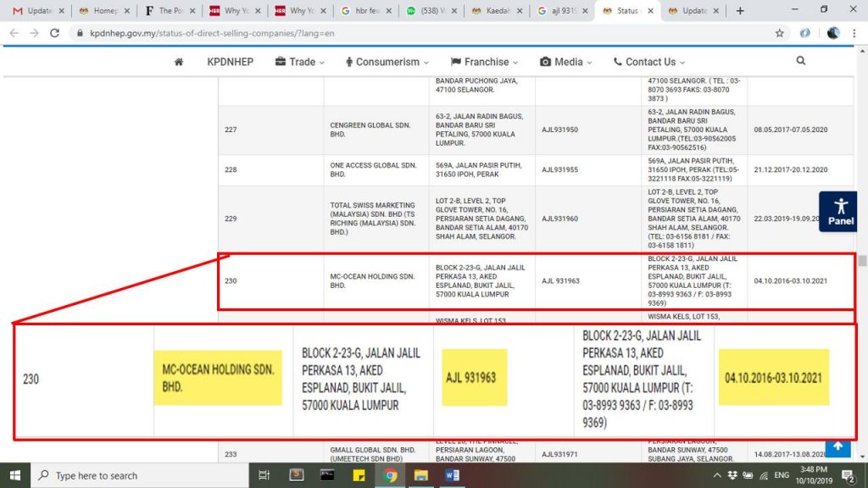Open the taskbar clock and date
The image size is (868, 488).
click(814, 475)
